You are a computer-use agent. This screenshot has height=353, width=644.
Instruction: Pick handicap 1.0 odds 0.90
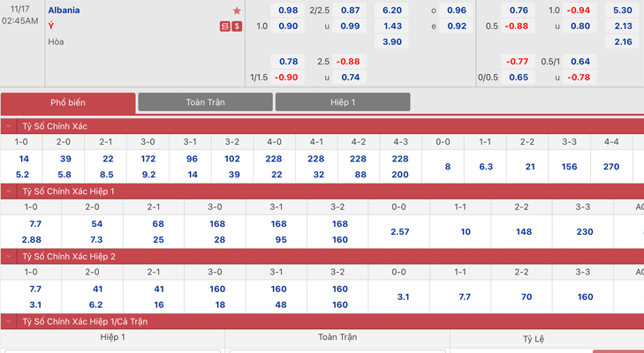pyautogui.click(x=288, y=26)
